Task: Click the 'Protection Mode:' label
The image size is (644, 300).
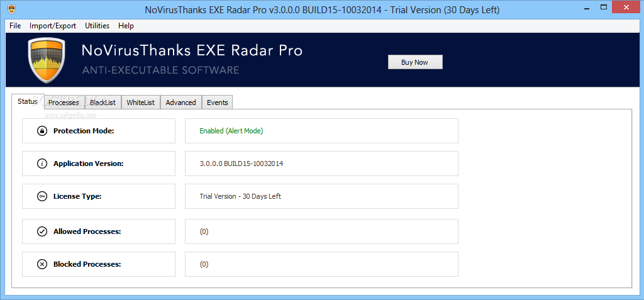Action: point(84,131)
